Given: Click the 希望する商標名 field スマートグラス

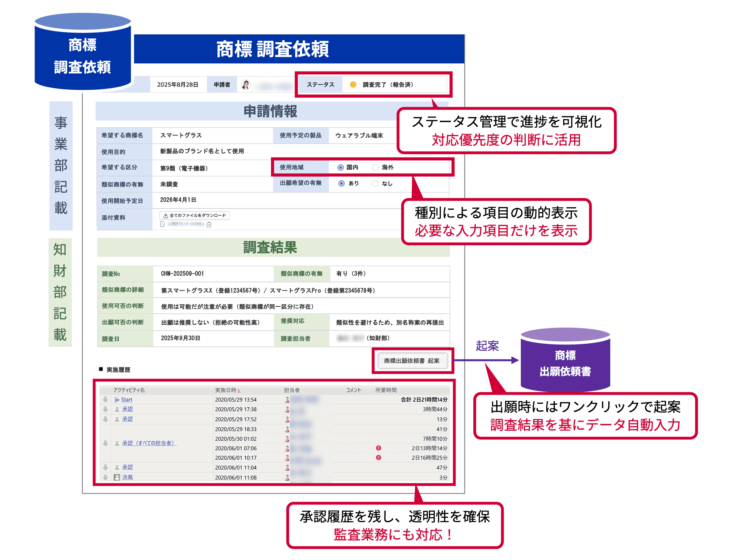Looking at the screenshot, I should point(181,135).
